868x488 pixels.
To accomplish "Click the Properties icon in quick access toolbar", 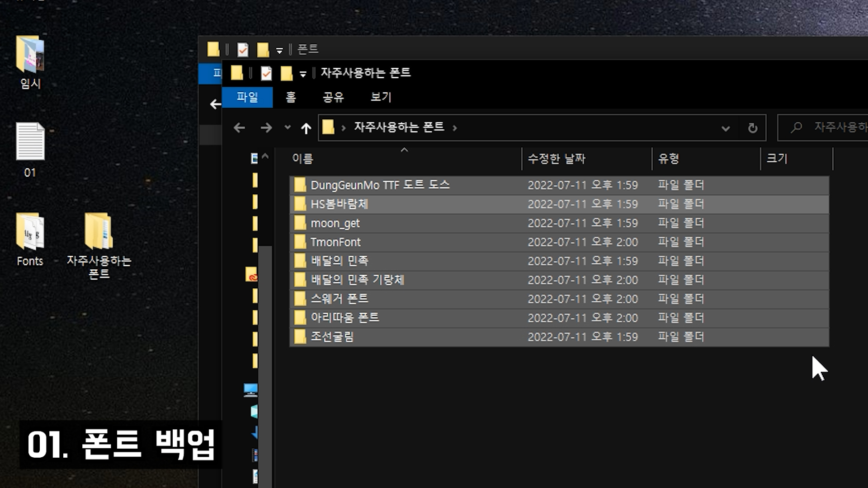I will click(266, 73).
